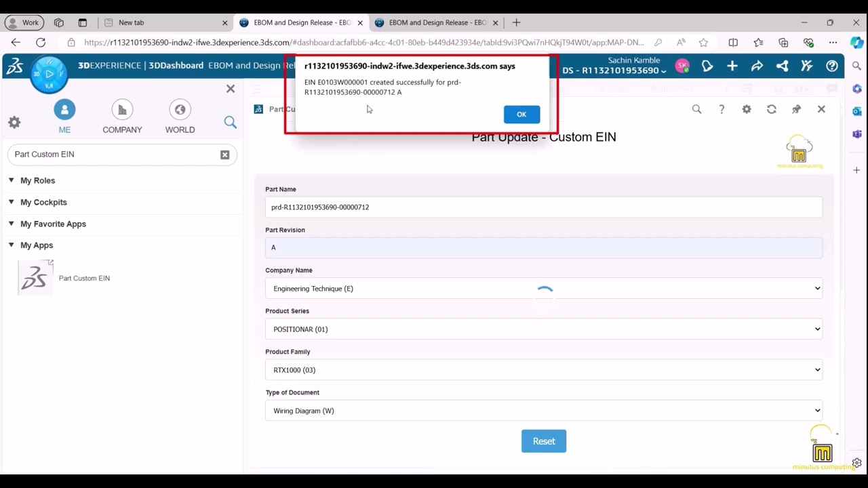
Task: Reload the browser page
Action: 41,42
